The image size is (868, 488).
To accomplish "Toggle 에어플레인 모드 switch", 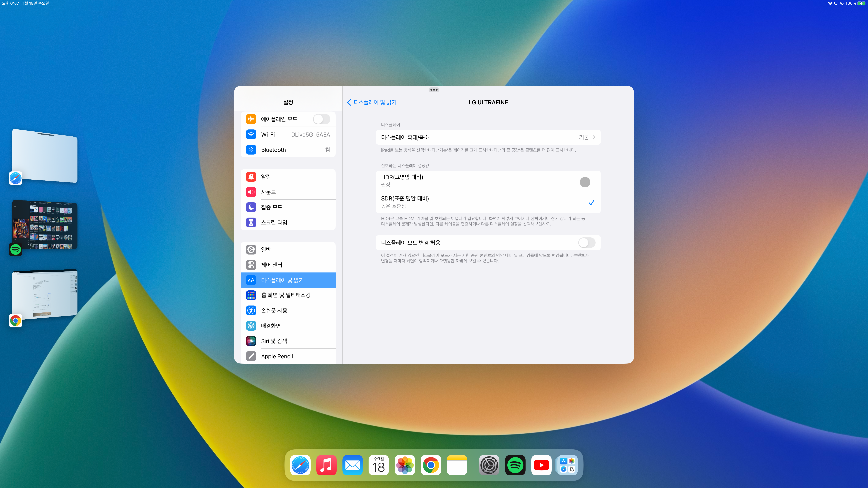I will point(321,119).
